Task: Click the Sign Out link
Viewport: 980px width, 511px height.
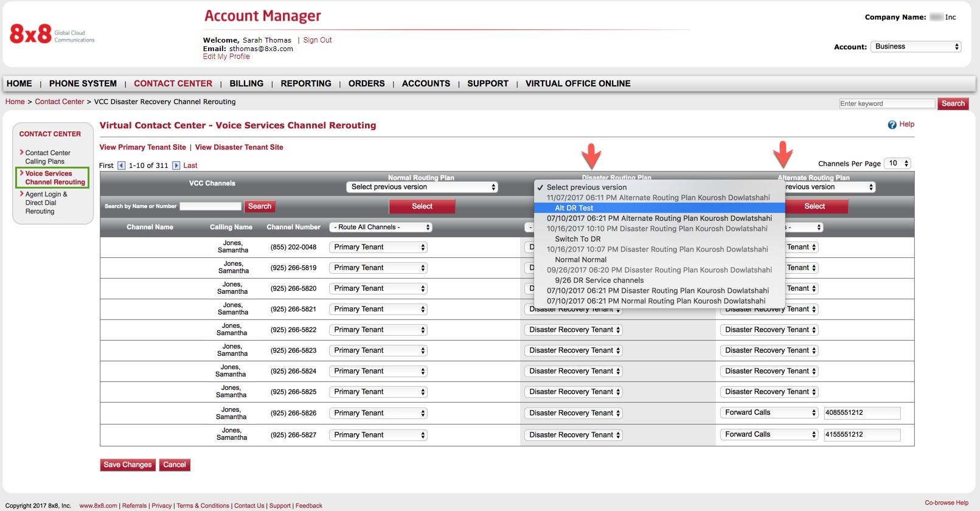Action: pos(318,40)
